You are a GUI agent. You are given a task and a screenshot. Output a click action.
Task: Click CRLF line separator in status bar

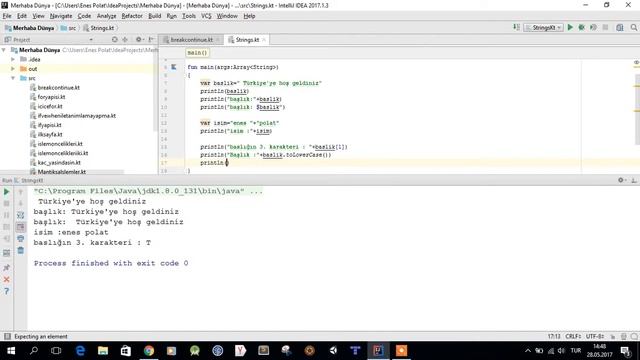click(x=573, y=336)
